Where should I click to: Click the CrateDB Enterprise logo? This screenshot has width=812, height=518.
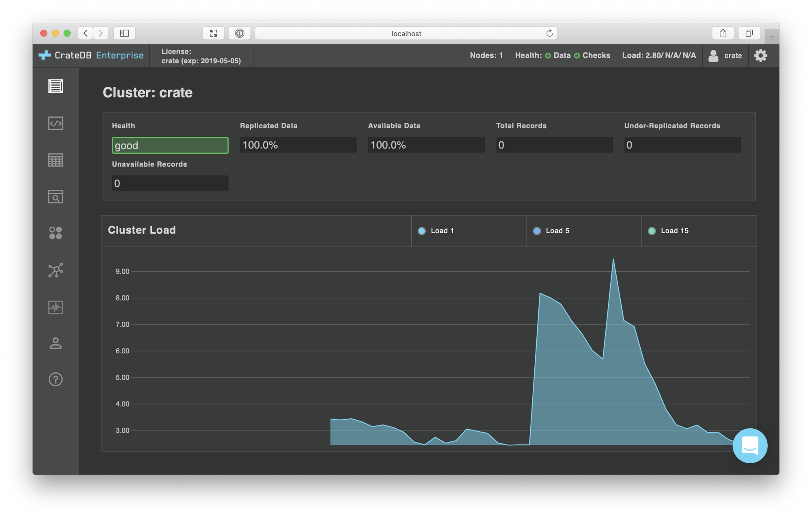click(x=91, y=55)
